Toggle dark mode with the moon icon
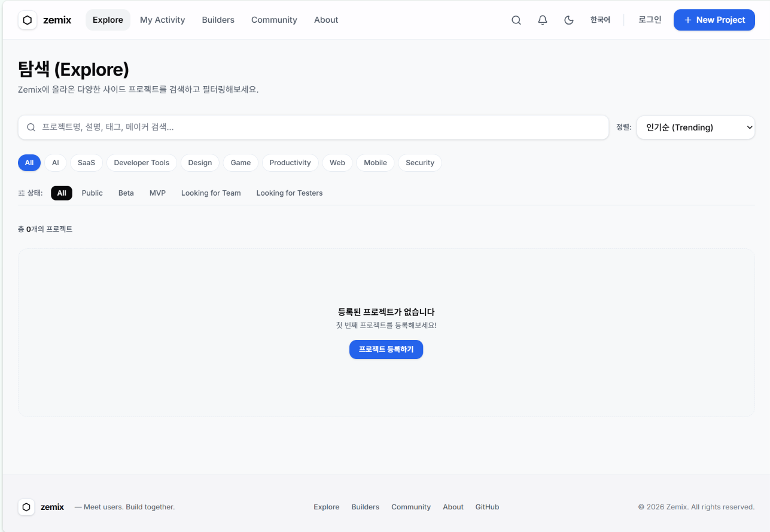Image resolution: width=770 pixels, height=532 pixels. coord(569,20)
